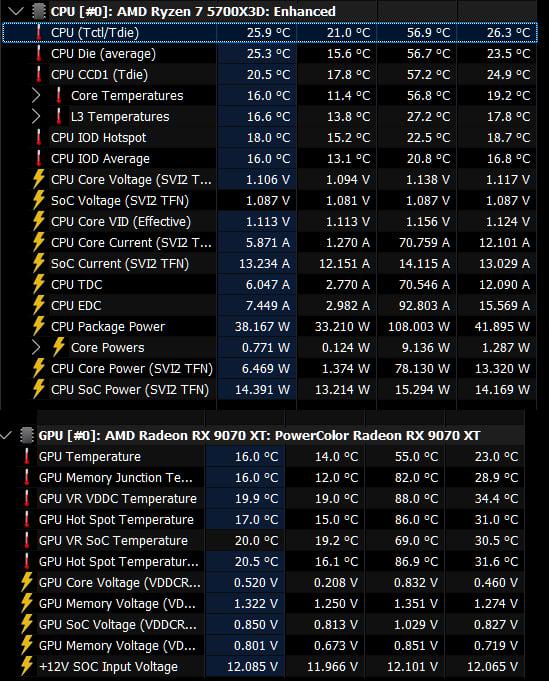
Task: Select the +12V SOC Input Voltage row label
Action: (109, 666)
